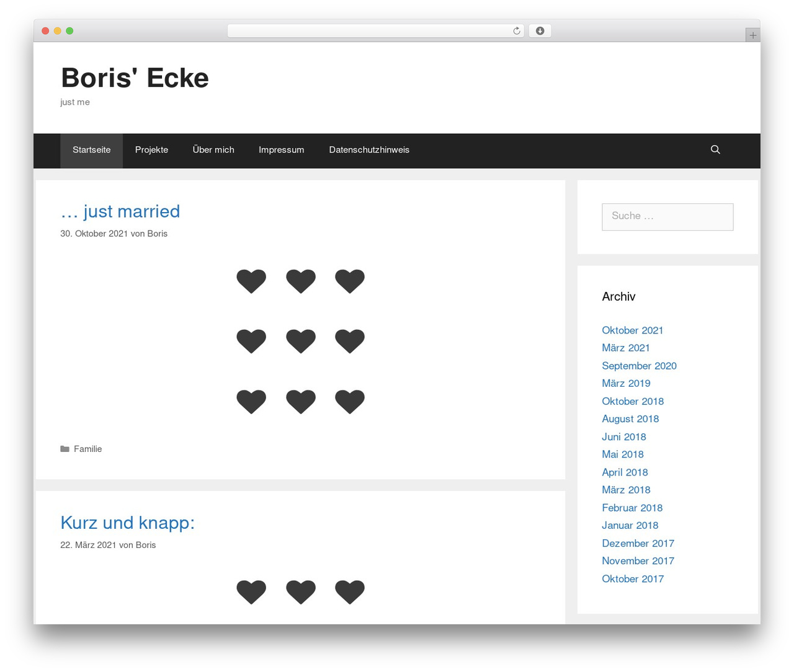Click the browser address bar
This screenshot has width=794, height=672.
pos(375,31)
